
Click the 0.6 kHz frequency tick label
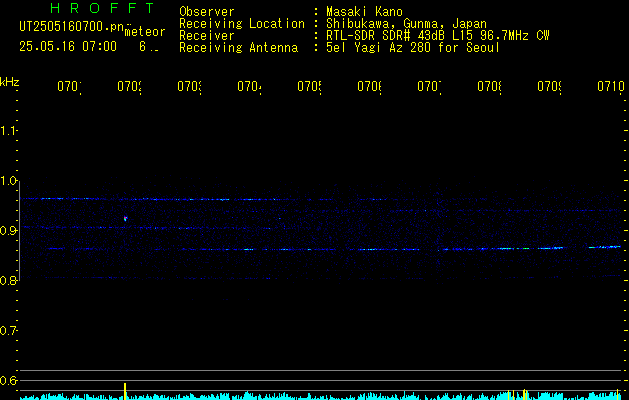click(8, 380)
